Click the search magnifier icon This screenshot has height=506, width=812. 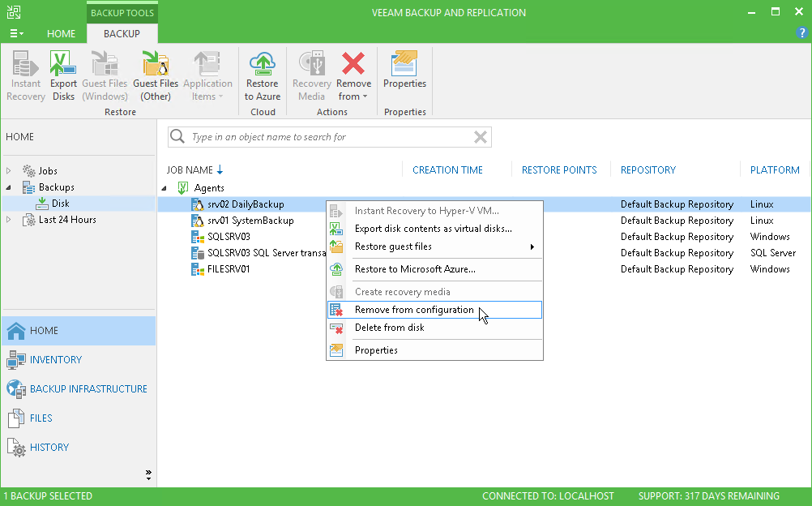pyautogui.click(x=177, y=136)
